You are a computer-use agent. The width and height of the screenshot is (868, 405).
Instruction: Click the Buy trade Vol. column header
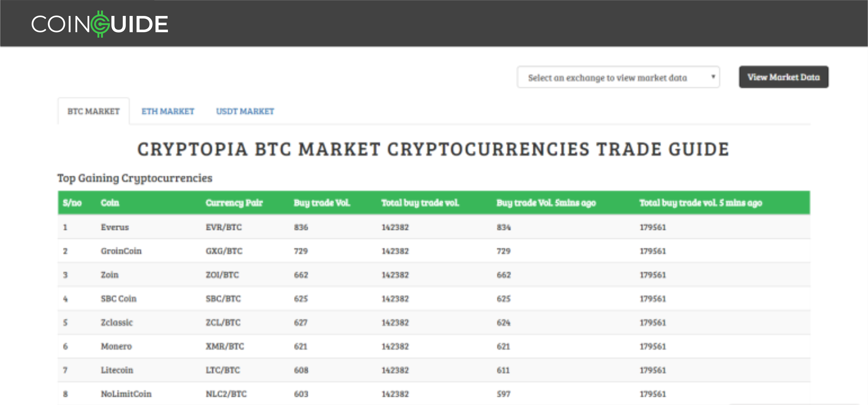(x=322, y=203)
